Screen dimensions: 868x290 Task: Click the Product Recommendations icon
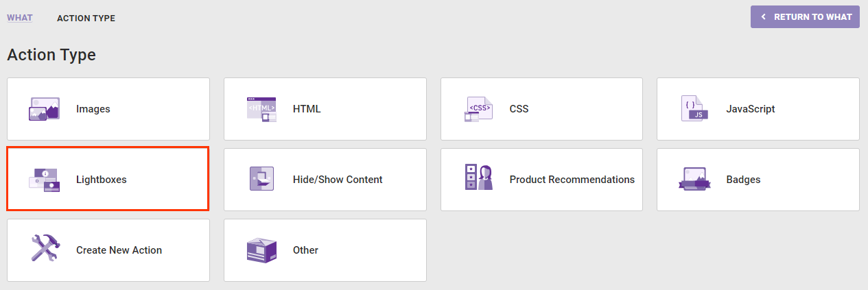(478, 178)
